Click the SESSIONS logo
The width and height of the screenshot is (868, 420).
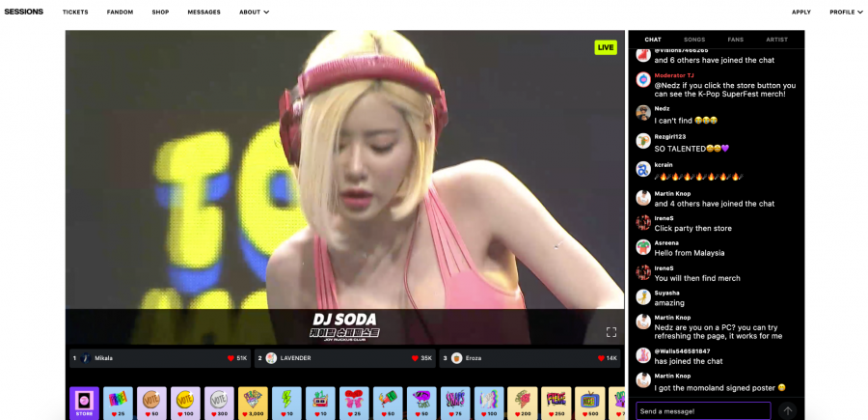click(24, 12)
